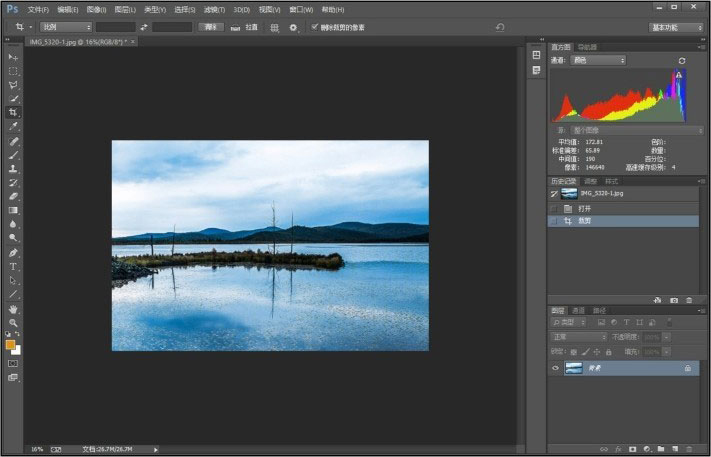This screenshot has height=457, width=711.
Task: Hide the 背景 layer using eye icon
Action: pos(555,368)
